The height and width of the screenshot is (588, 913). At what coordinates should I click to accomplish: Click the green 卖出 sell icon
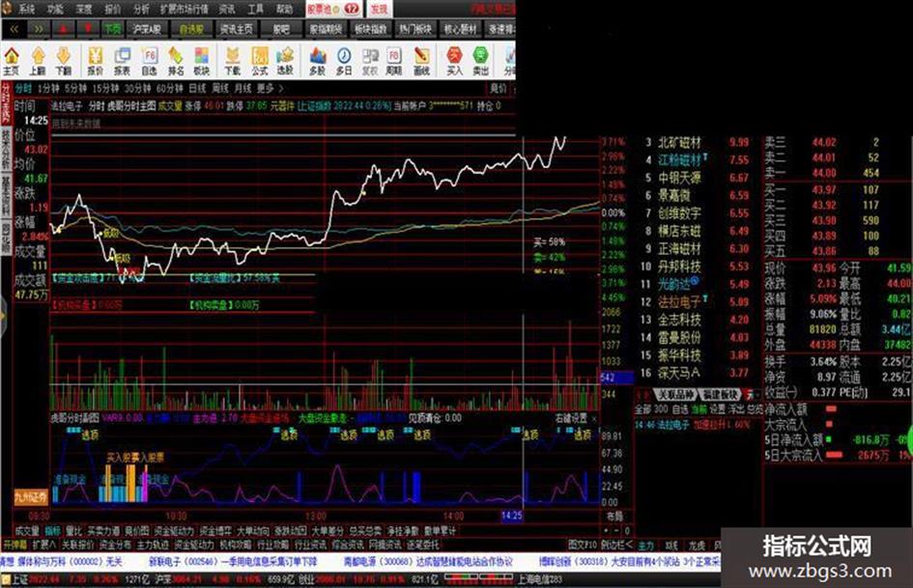tap(481, 62)
